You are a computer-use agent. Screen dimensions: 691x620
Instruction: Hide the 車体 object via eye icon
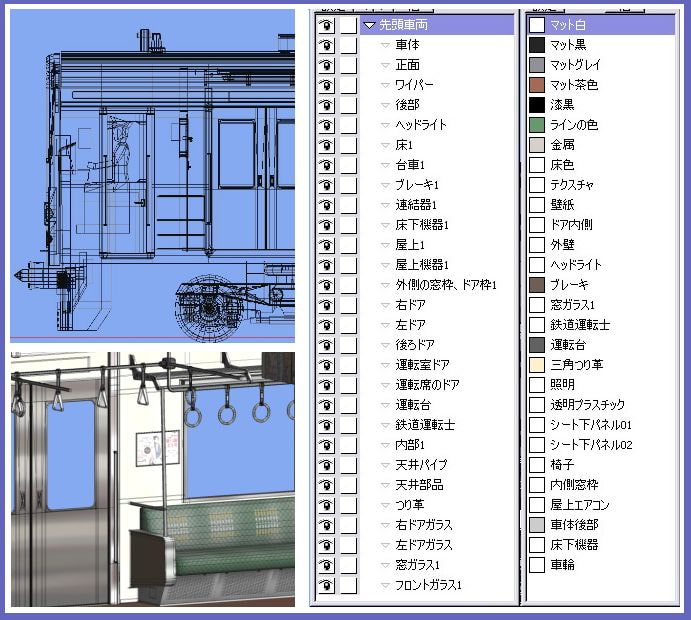[326, 45]
